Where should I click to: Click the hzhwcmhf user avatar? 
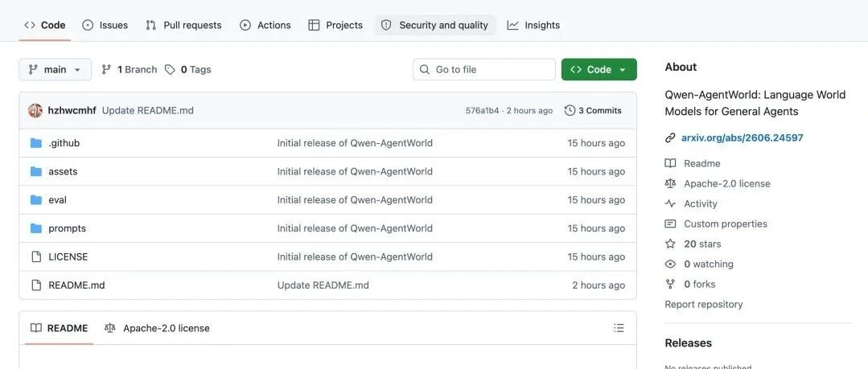coord(35,111)
